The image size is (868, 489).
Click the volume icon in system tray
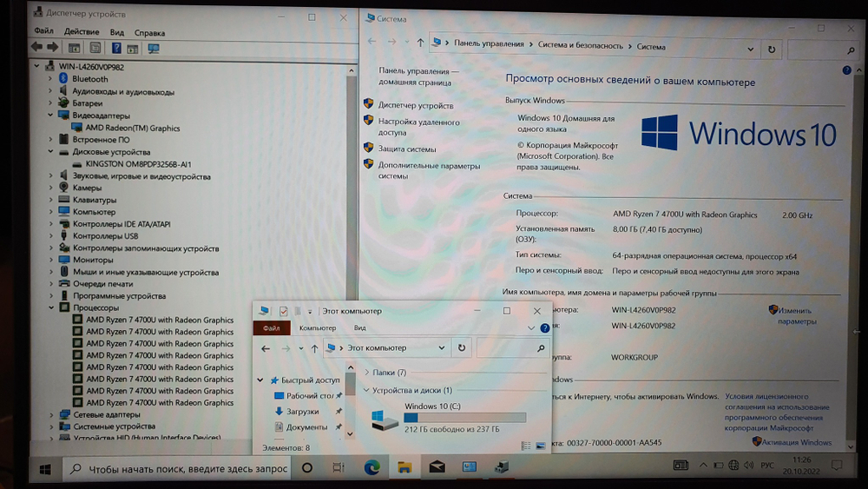748,465
